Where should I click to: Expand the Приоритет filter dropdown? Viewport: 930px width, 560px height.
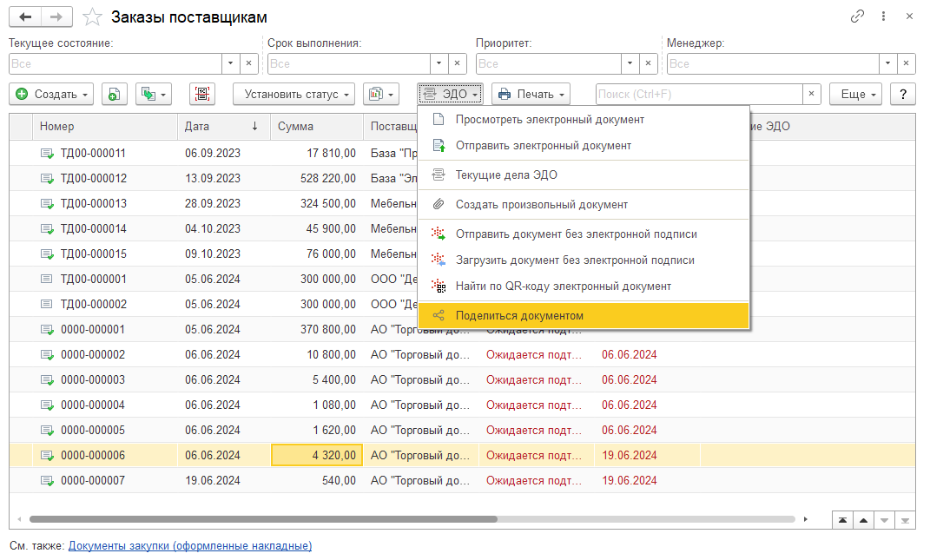pos(630,63)
